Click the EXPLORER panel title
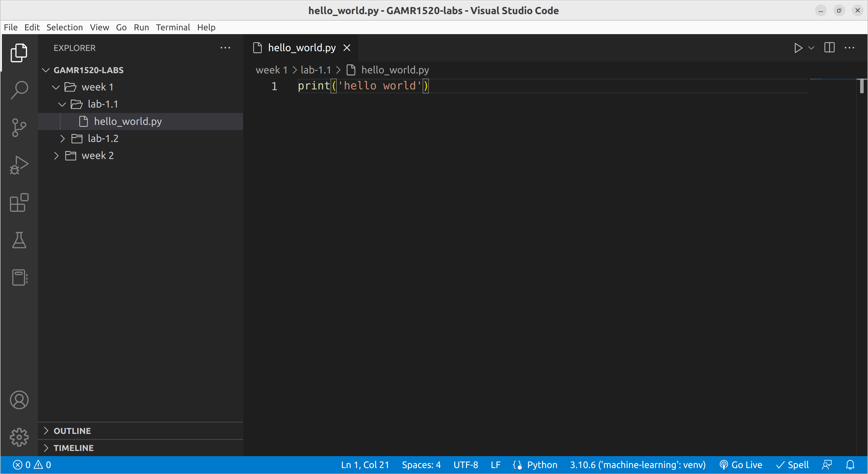868x474 pixels. [75, 48]
